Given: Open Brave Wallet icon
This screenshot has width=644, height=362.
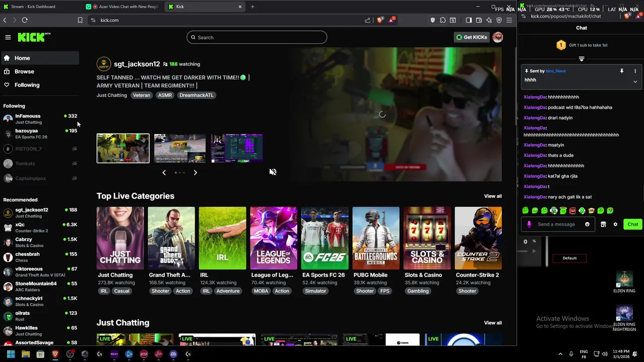Looking at the screenshot, I should coord(479,20).
